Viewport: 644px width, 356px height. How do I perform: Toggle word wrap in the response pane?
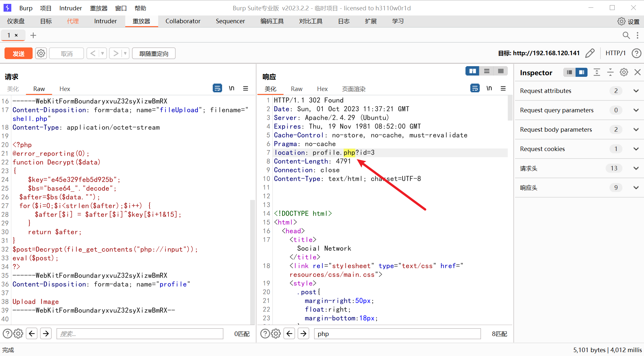475,88
